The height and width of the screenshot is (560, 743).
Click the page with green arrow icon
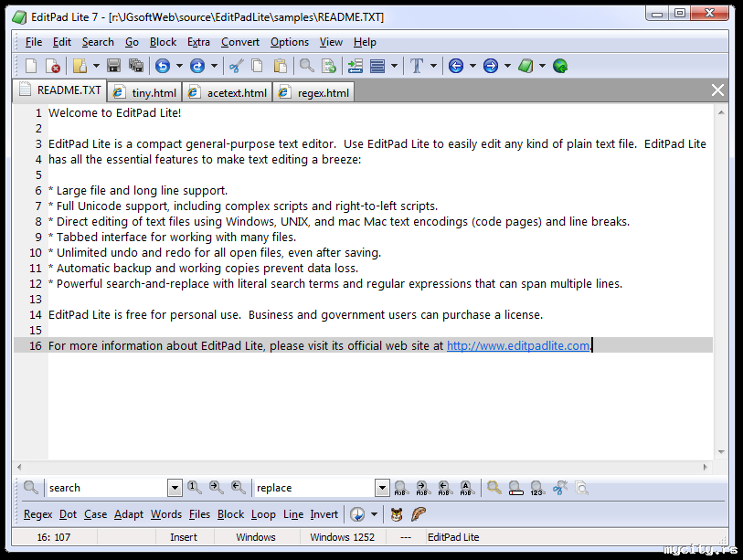329,66
